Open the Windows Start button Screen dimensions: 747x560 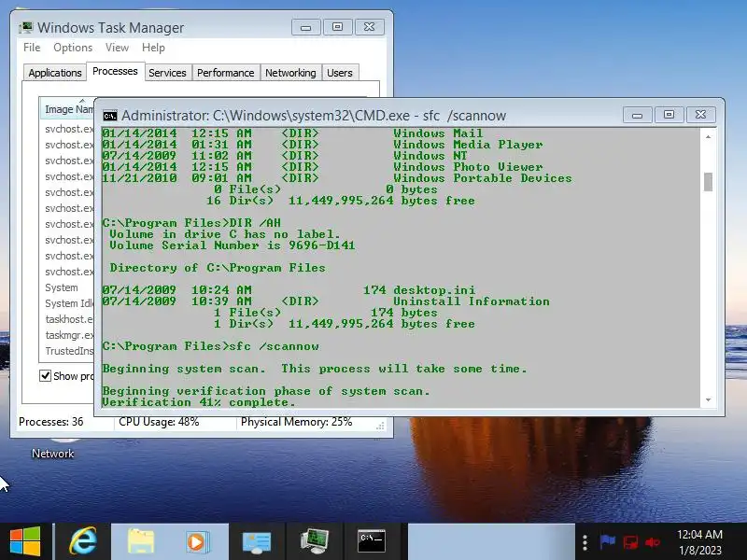[x=25, y=541]
